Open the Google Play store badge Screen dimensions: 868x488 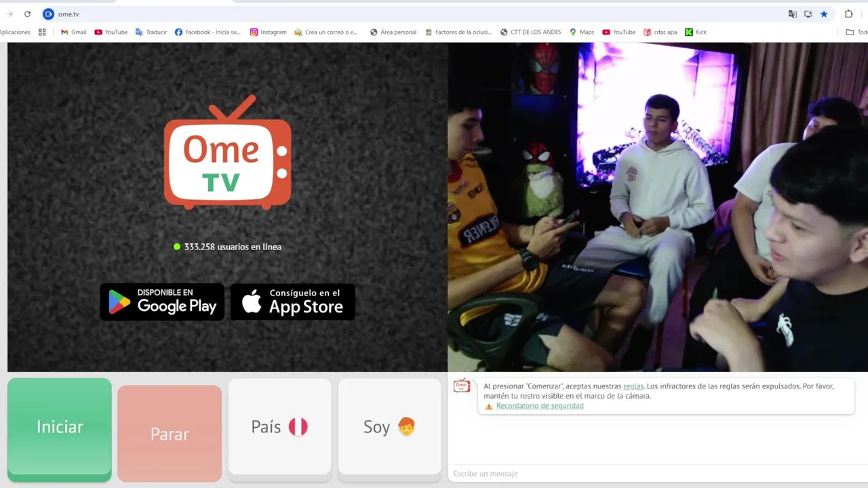click(x=162, y=302)
